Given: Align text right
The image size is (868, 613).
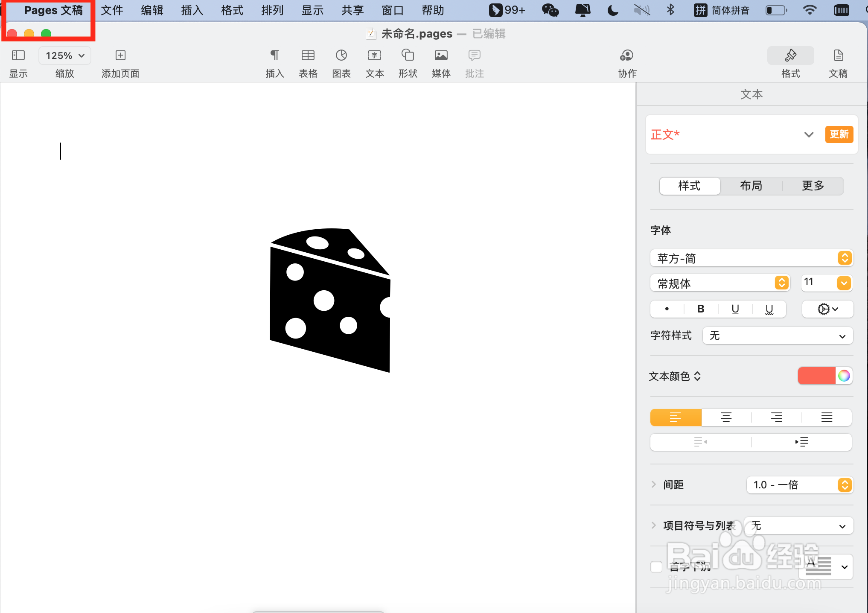Looking at the screenshot, I should [776, 417].
